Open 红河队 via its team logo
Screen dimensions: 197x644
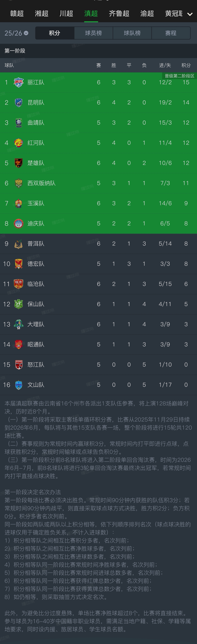click(x=19, y=143)
